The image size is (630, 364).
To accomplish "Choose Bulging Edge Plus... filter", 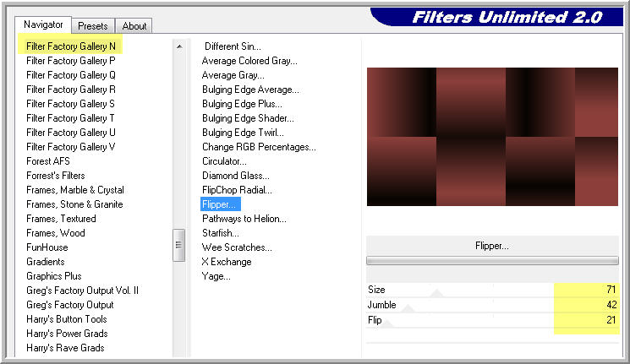I will (x=243, y=104).
